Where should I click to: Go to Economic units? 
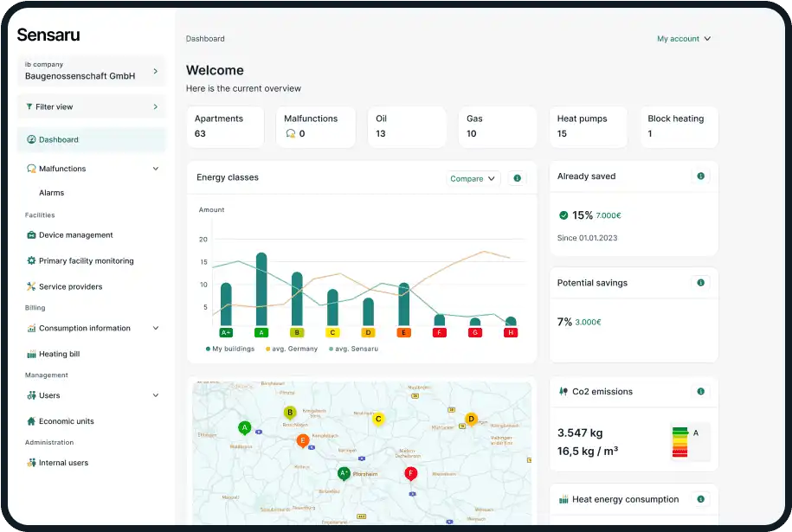[x=66, y=421]
